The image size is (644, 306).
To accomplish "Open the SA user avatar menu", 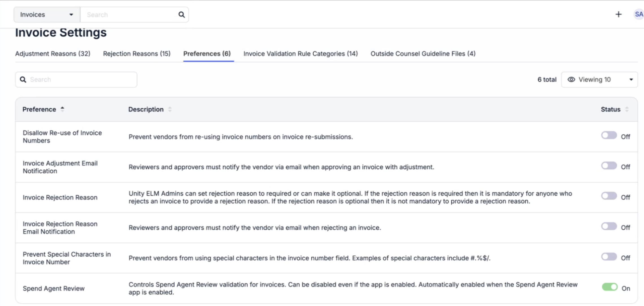I will 639,14.
